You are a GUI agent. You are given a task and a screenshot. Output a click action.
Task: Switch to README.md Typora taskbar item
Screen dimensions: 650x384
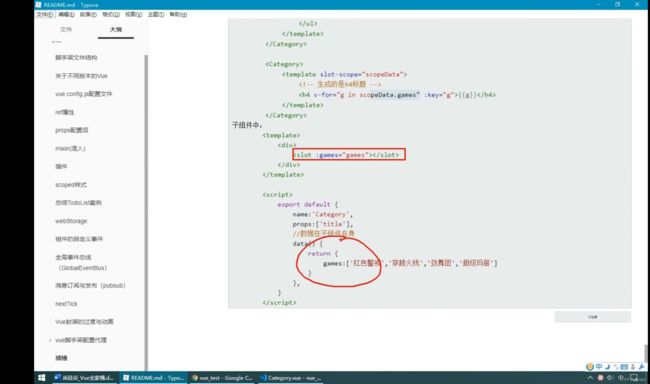(x=153, y=378)
